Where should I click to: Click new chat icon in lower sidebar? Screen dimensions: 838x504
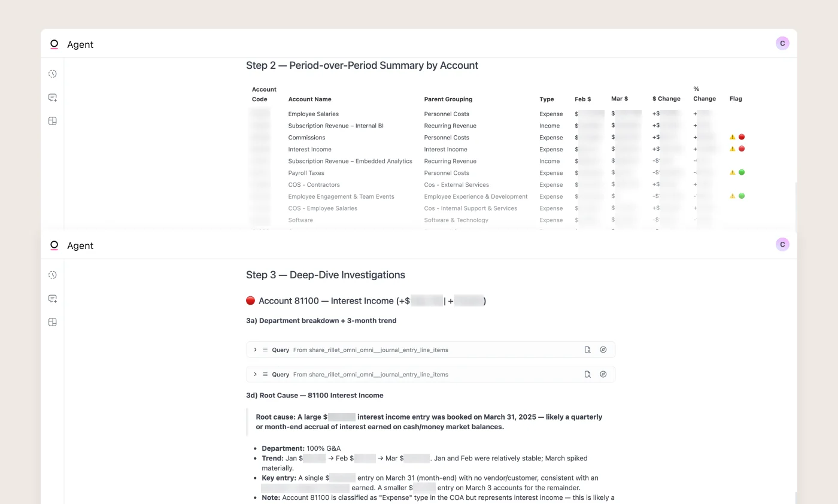point(53,299)
